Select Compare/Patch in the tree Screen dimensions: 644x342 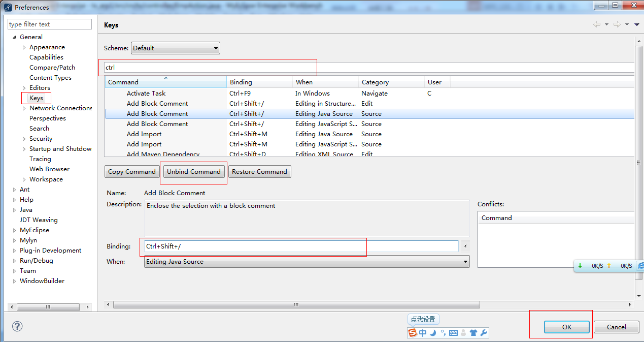coord(52,68)
